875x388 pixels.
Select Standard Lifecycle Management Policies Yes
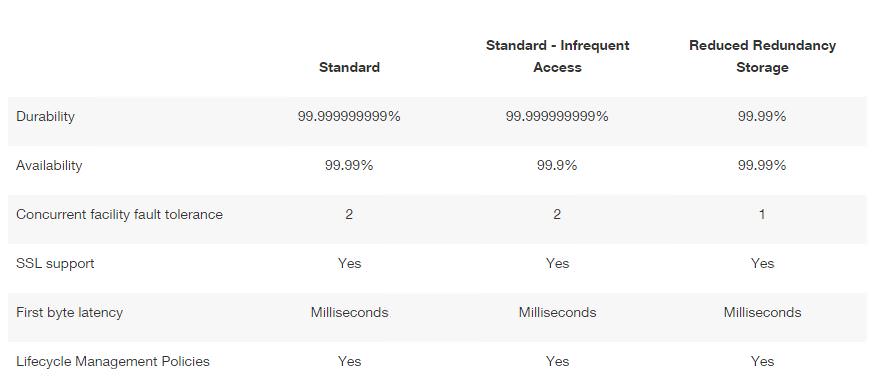click(349, 361)
